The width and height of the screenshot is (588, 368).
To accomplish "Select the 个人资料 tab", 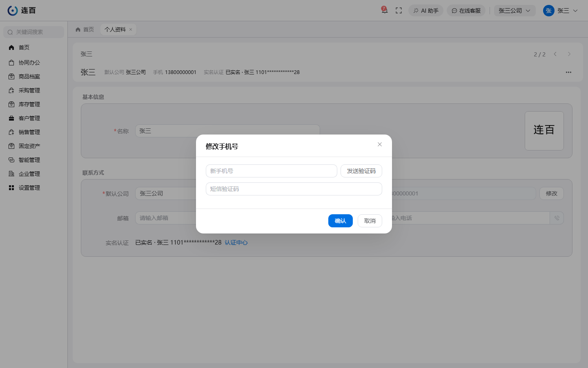I will pyautogui.click(x=115, y=29).
